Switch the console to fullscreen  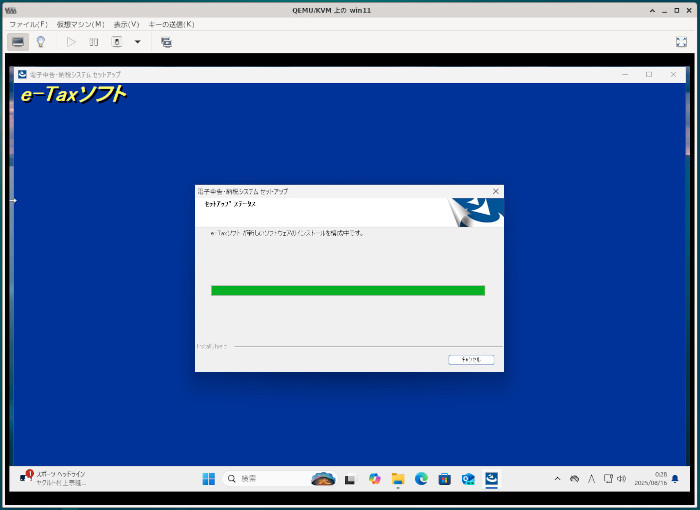click(681, 42)
